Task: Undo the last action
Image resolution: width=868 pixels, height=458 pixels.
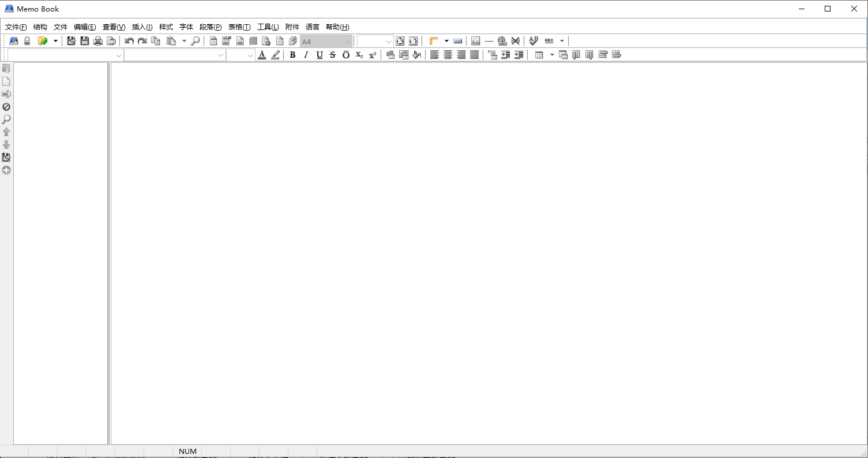Action: (x=129, y=41)
